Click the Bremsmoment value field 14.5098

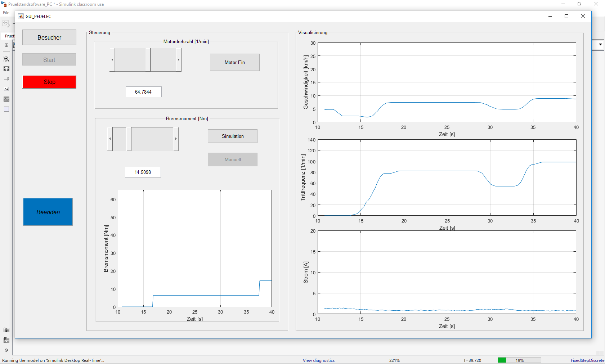[143, 172]
